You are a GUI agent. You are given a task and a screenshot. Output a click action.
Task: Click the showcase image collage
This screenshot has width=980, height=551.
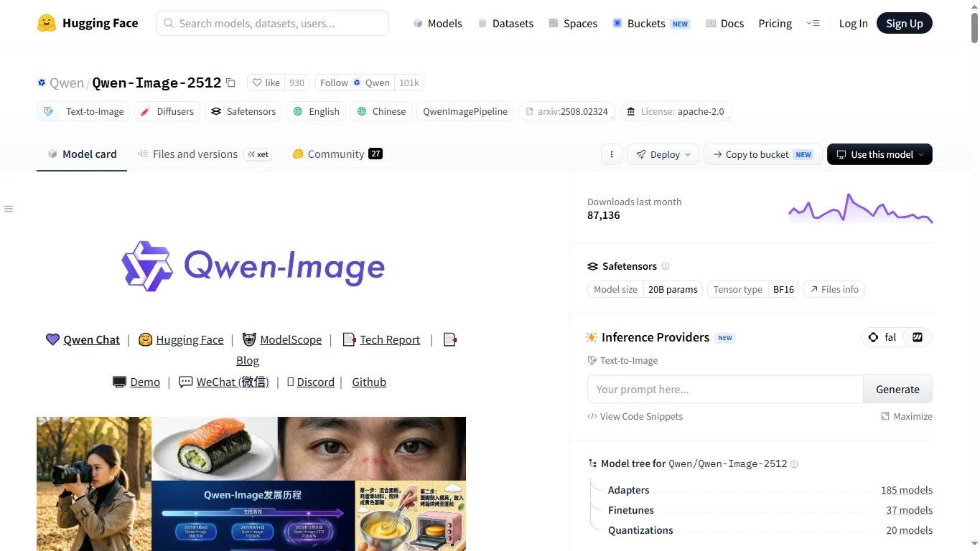251,484
